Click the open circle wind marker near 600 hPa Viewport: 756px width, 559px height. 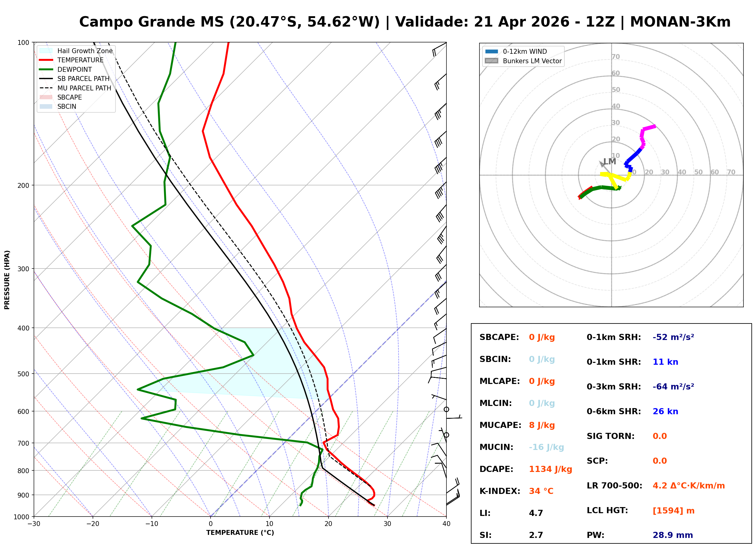447,410
